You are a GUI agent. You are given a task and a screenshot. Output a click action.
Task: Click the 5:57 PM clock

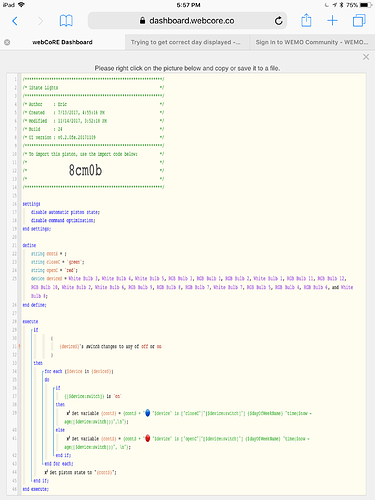tap(188, 5)
